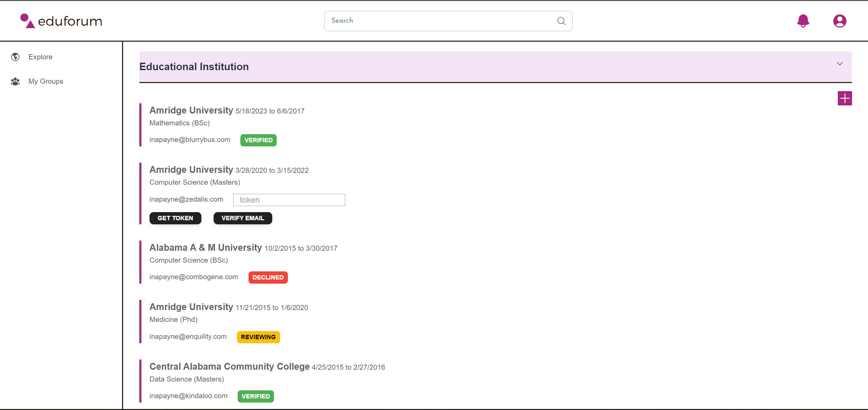Screen dimensions: 868x410
Task: Go to My Groups in sidebar
Action: (x=46, y=81)
